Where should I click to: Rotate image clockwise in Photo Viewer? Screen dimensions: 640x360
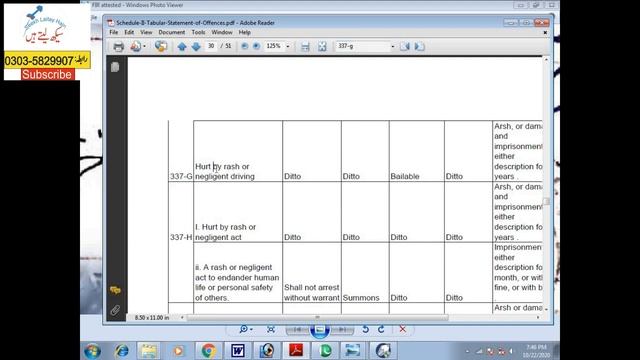tap(381, 329)
